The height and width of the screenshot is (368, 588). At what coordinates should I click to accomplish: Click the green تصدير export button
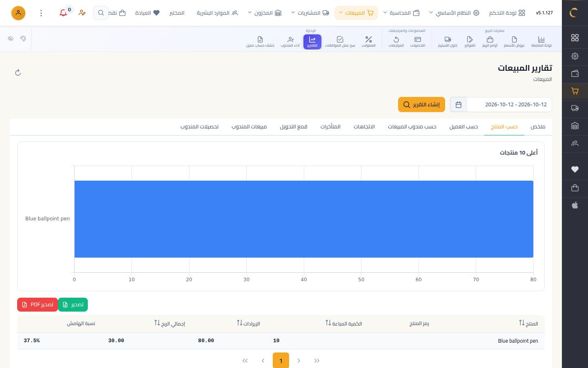[x=73, y=305]
